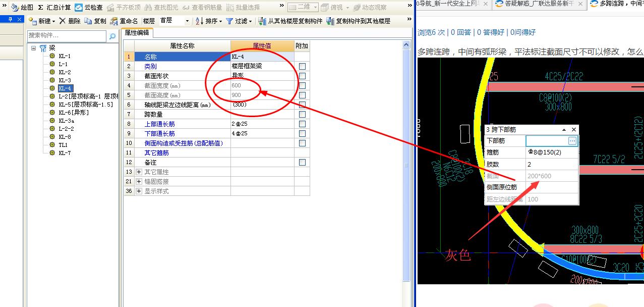Click the 0 回答 link

tap(461, 32)
